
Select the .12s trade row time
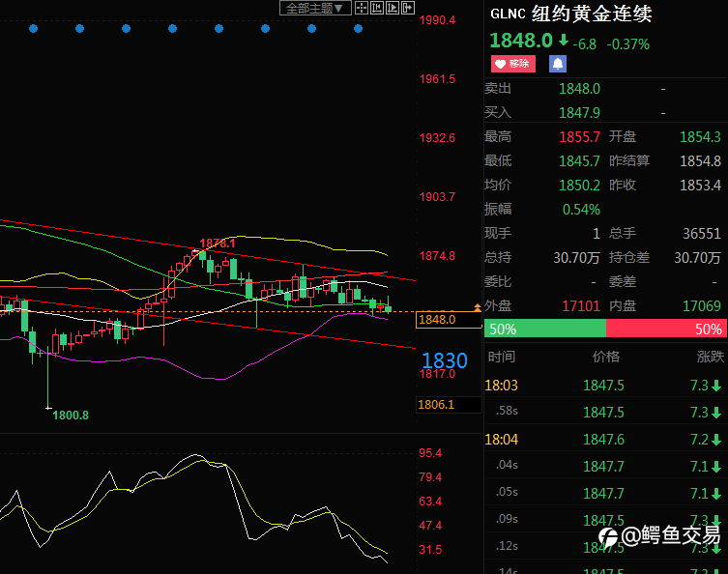507,546
